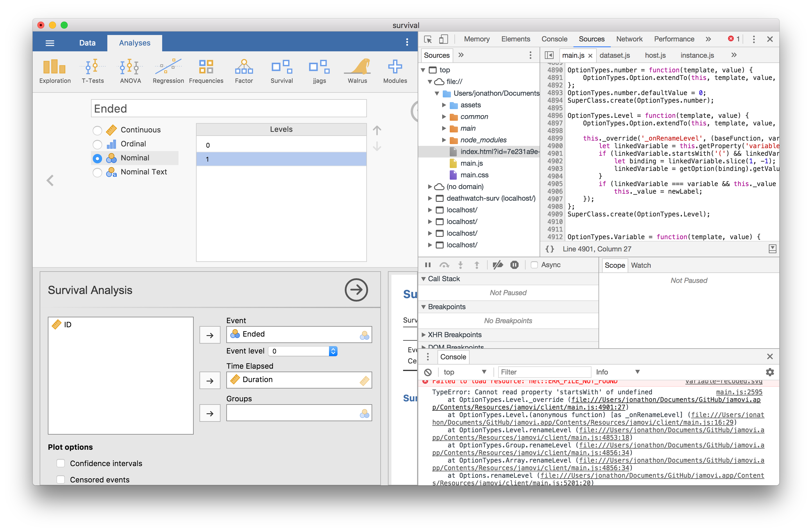Open the Regression analyses menu
This screenshot has width=812, height=532.
[x=168, y=71]
